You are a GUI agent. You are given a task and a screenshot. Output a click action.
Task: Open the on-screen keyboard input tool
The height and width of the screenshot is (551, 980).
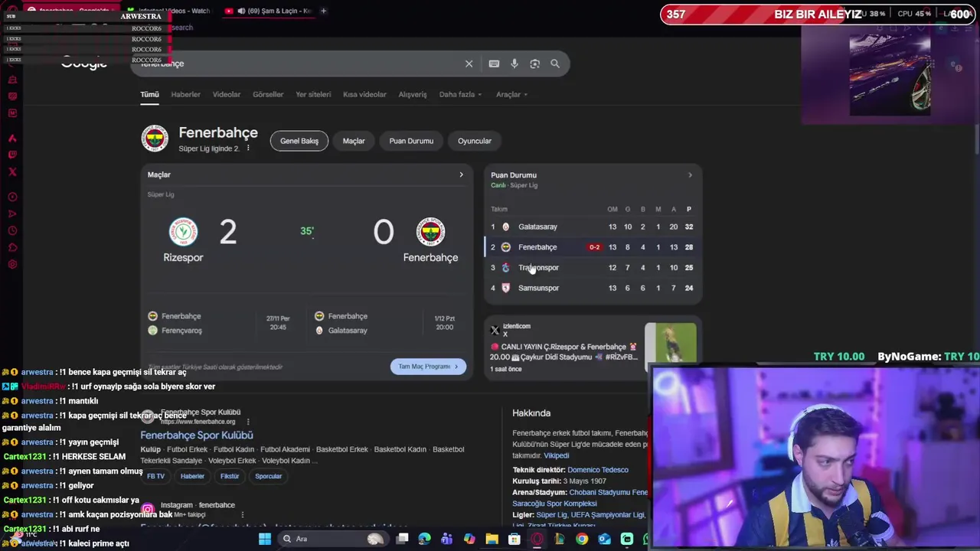(x=494, y=64)
